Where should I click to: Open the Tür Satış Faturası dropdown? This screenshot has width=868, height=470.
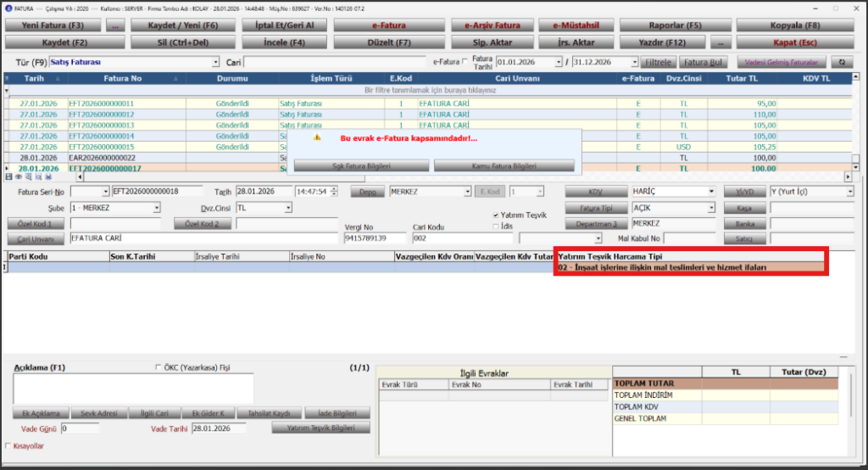point(215,63)
